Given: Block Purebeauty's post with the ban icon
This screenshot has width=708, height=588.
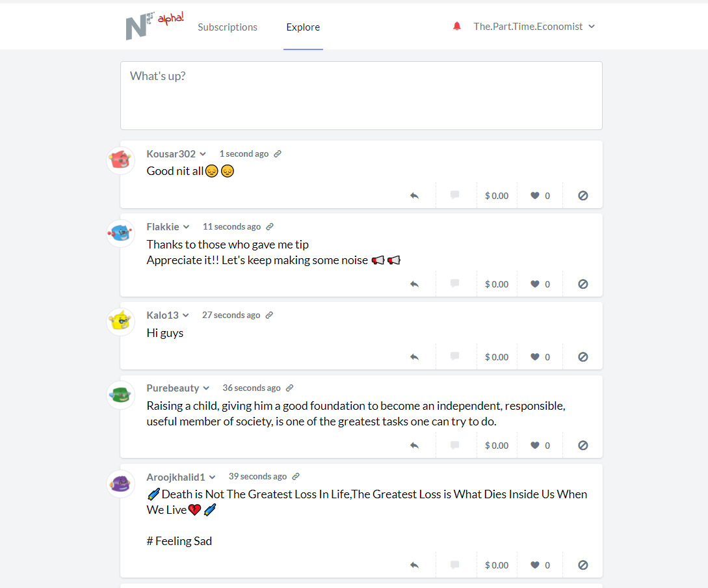Looking at the screenshot, I should 583,446.
